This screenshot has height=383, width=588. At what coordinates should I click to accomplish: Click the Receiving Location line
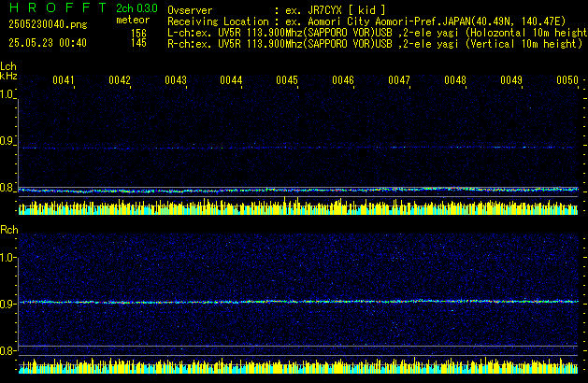tap(366, 21)
